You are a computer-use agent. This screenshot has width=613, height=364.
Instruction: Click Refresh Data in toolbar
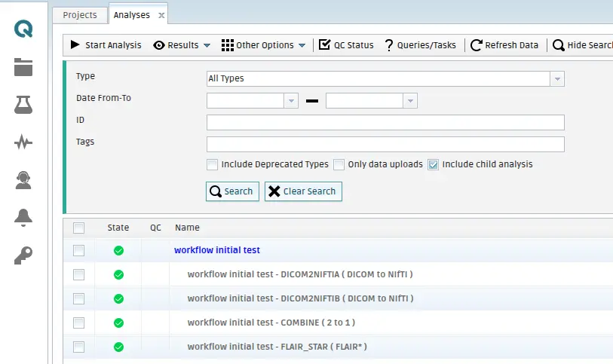coord(504,45)
